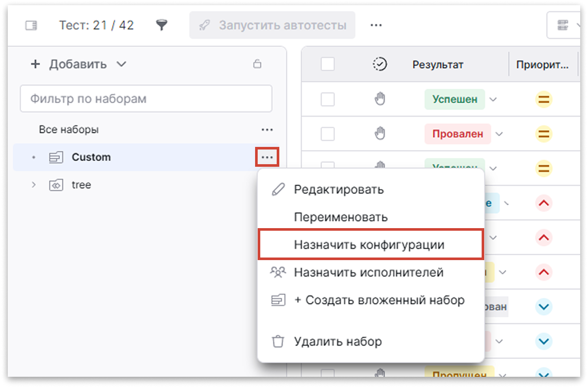
Task: Choose Назначить исполнителей menu item
Action: tap(371, 272)
